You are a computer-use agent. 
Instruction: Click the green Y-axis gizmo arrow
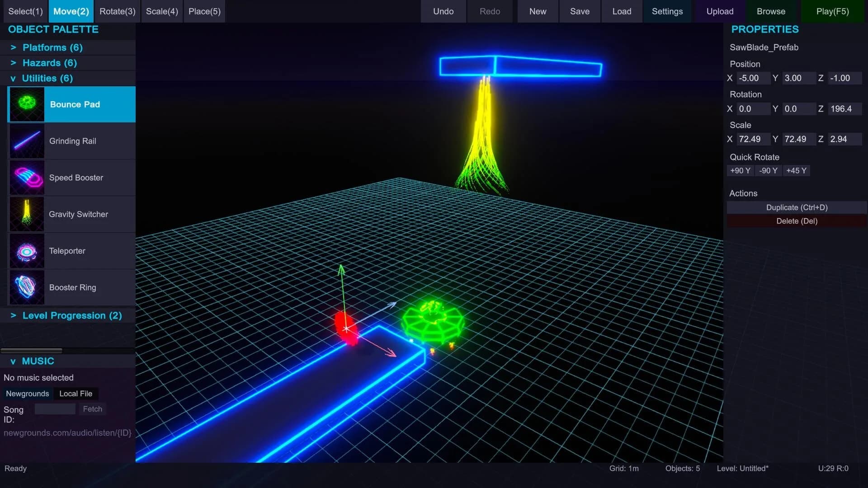341,270
